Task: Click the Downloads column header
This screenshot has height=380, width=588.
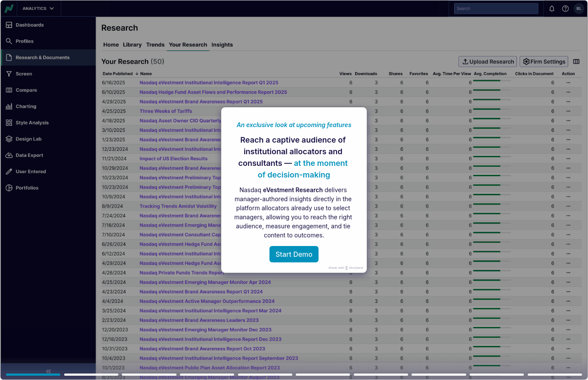Action: [x=366, y=74]
